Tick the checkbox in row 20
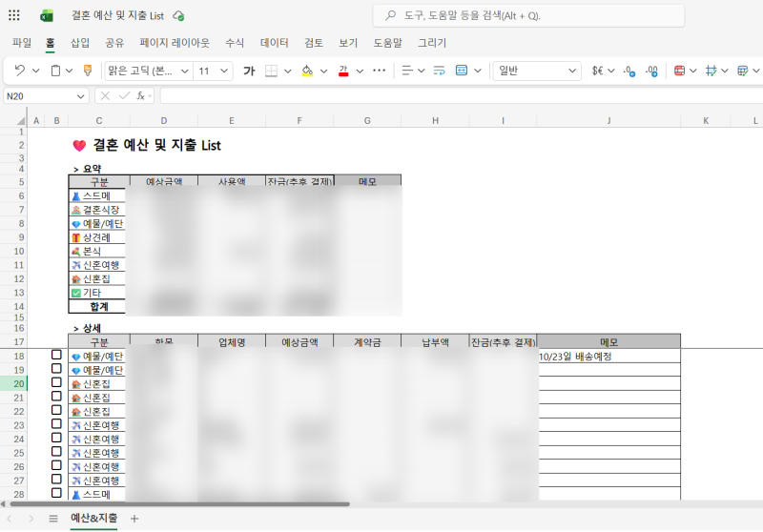This screenshot has height=532, width=763. pos(56,382)
